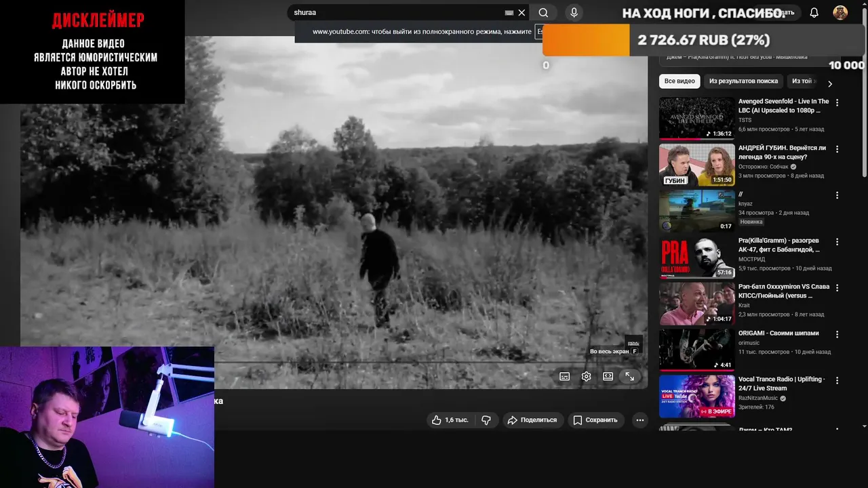Click the 'orimusic' channel name
868x488 pixels.
pos(749,343)
